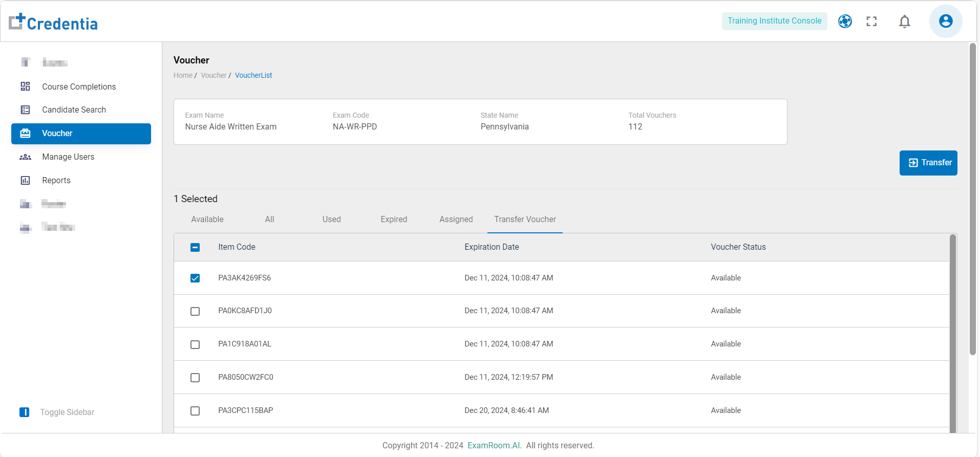980x457 pixels.
Task: Click Available status of PA3CPC115BAP row
Action: tap(726, 410)
